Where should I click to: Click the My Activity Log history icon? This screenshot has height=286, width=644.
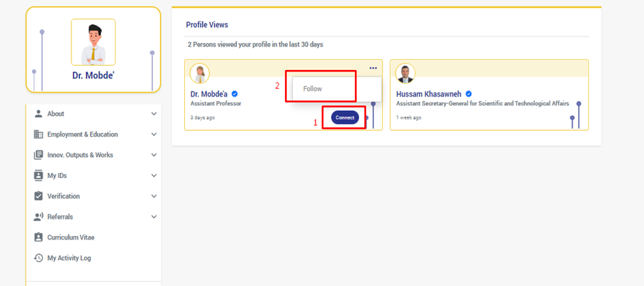click(39, 258)
